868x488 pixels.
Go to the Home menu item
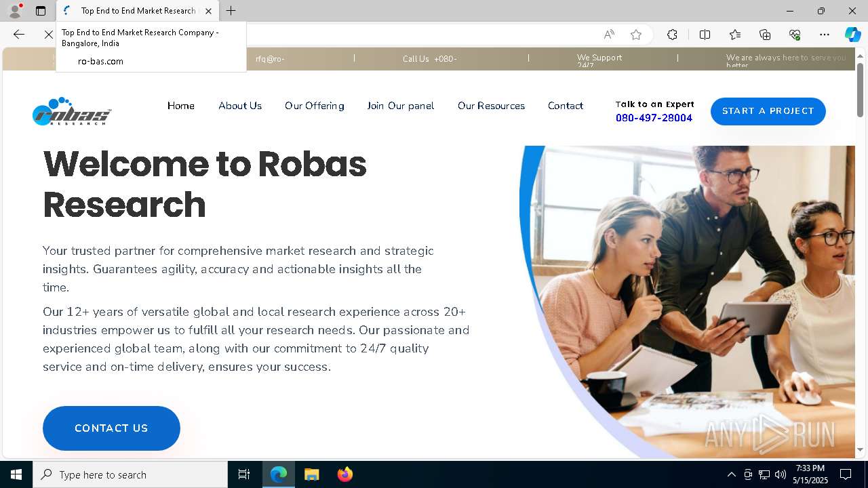click(x=181, y=106)
